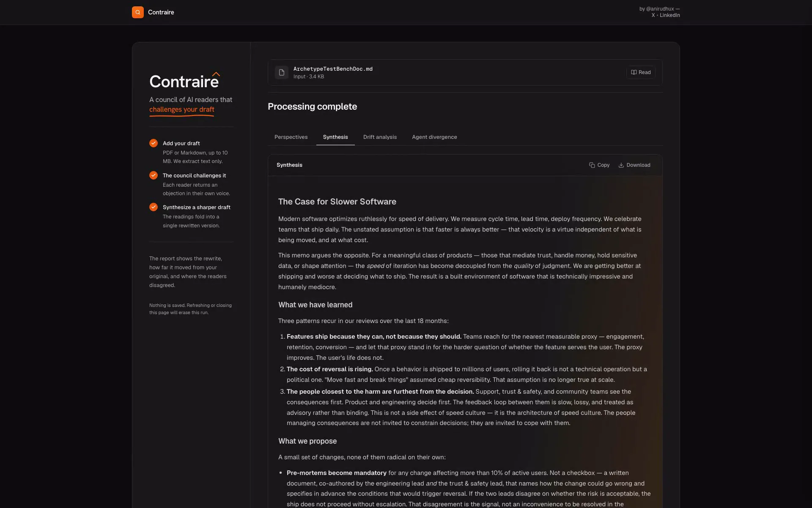
Task: Open the Perspectives tab
Action: tap(291, 137)
